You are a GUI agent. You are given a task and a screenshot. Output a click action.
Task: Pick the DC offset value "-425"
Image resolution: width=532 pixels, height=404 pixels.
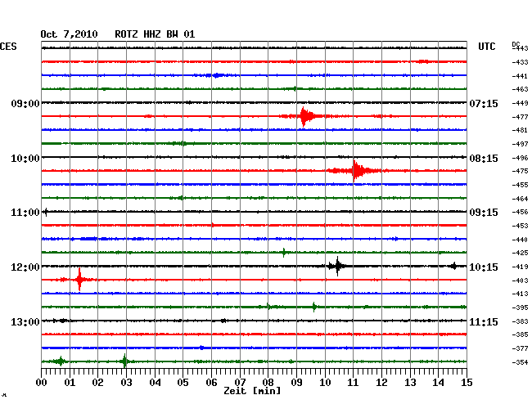coord(520,253)
